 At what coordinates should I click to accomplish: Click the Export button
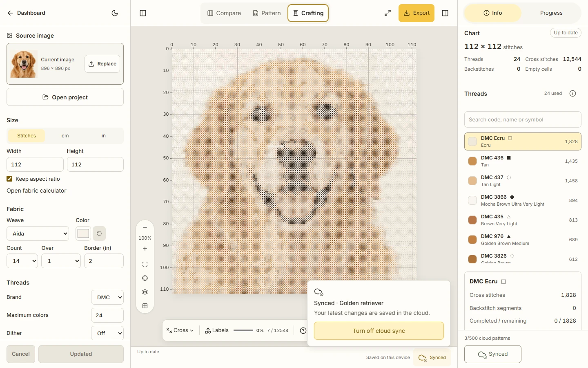pos(416,13)
